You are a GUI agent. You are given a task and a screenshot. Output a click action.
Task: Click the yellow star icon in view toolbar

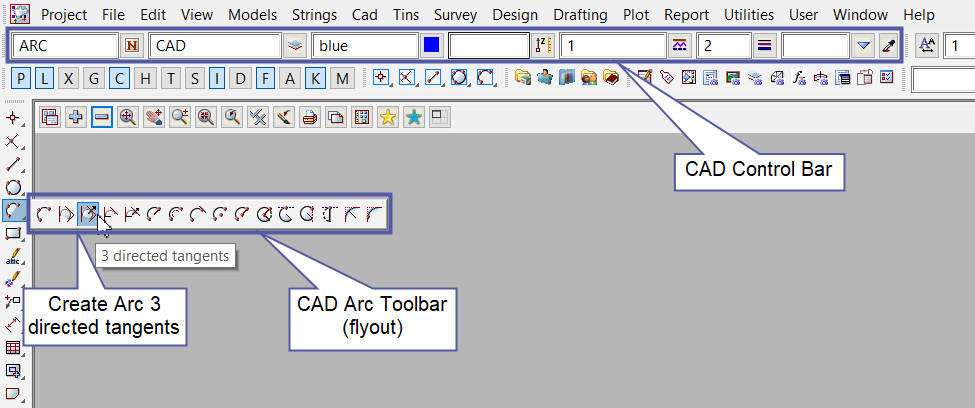coord(388,116)
